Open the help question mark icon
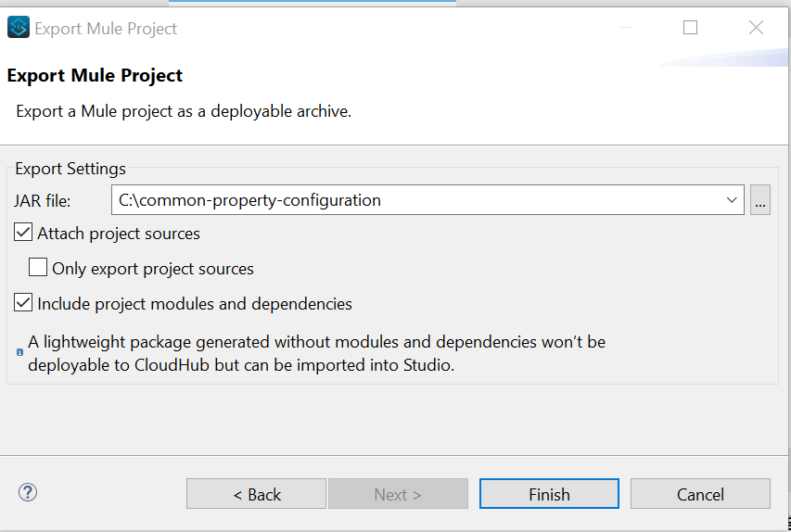Viewport: 791px width, 532px height. pos(28,493)
